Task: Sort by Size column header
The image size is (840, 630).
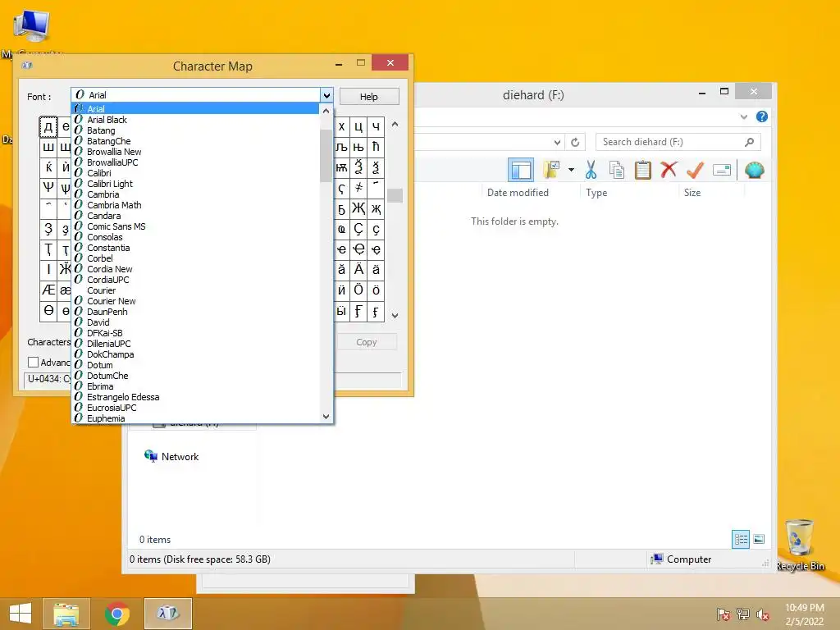Action: point(692,193)
